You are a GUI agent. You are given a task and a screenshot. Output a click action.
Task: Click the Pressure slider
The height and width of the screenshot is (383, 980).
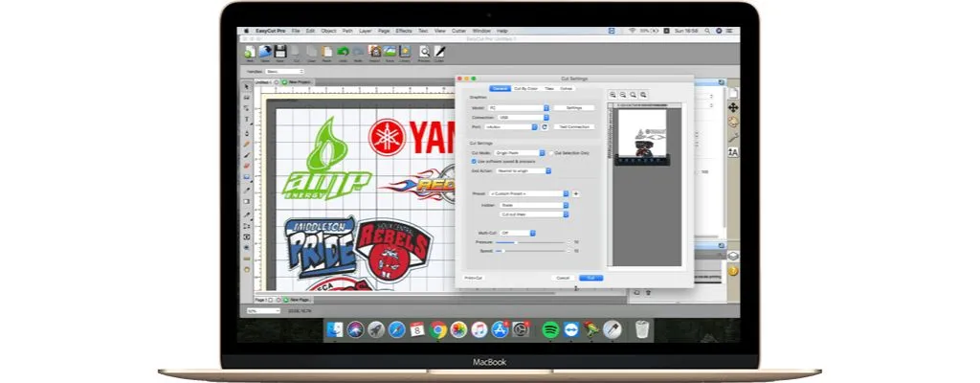(532, 241)
